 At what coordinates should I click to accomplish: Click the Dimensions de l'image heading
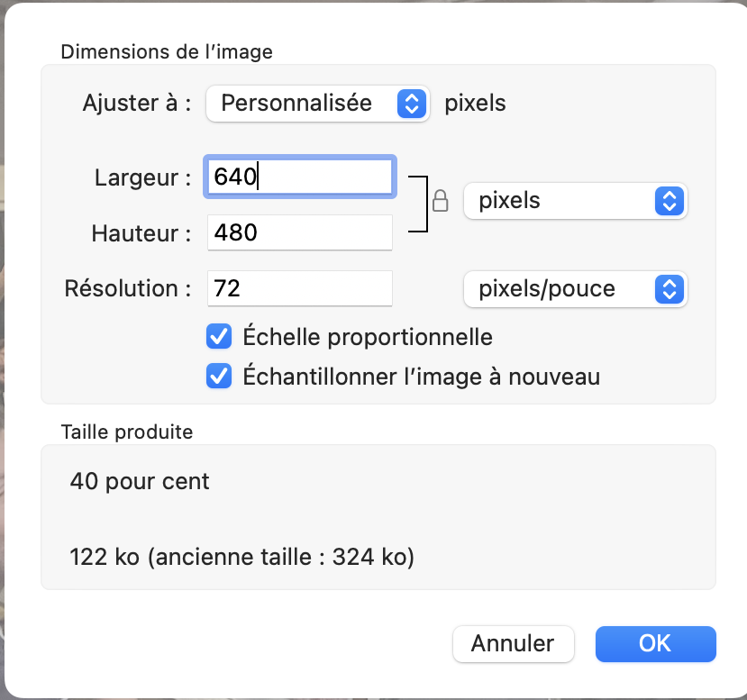(x=167, y=51)
